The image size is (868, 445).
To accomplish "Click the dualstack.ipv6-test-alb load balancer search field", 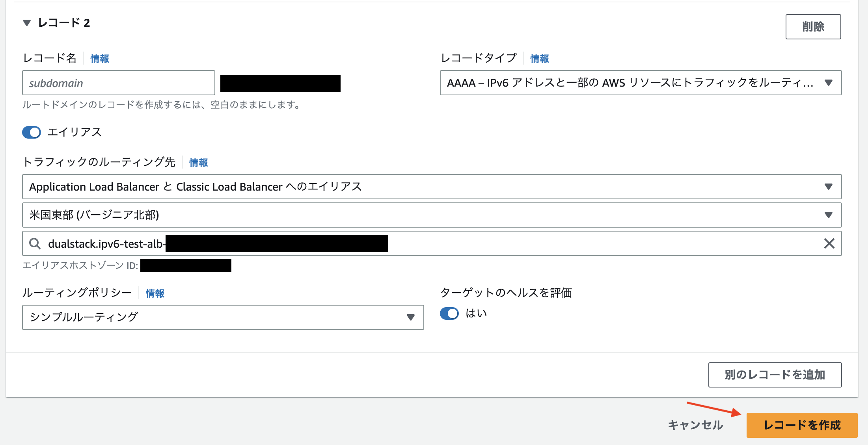I will 432,243.
